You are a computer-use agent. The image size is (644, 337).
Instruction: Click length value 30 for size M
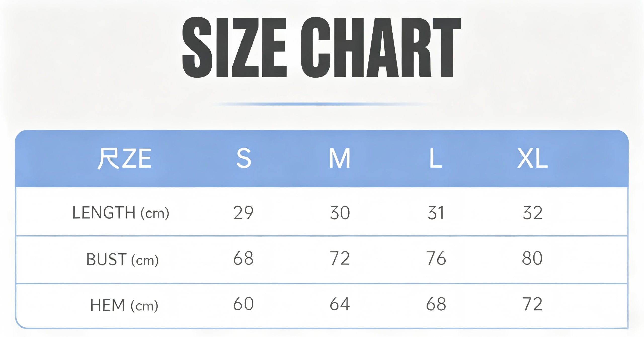pos(340,213)
